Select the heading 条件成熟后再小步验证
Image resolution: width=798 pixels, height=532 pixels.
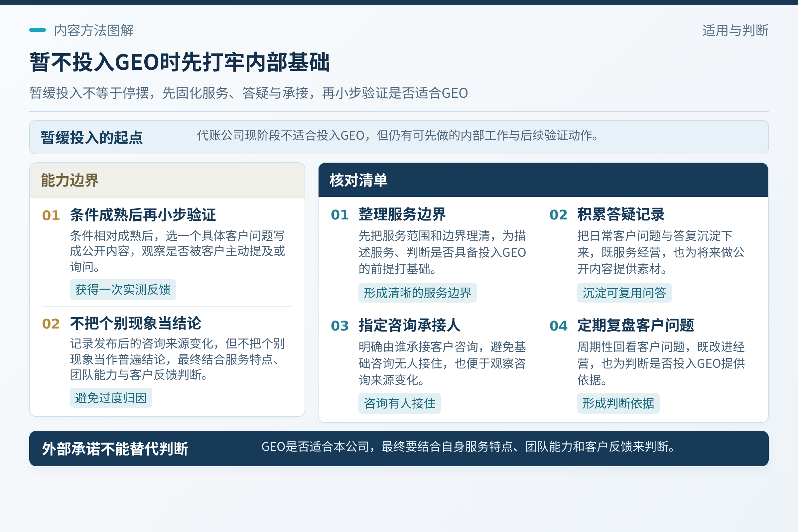click(x=143, y=215)
